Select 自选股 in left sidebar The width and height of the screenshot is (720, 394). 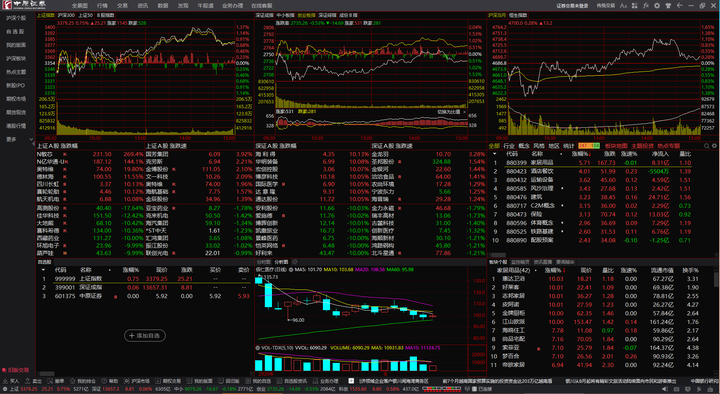(15, 32)
